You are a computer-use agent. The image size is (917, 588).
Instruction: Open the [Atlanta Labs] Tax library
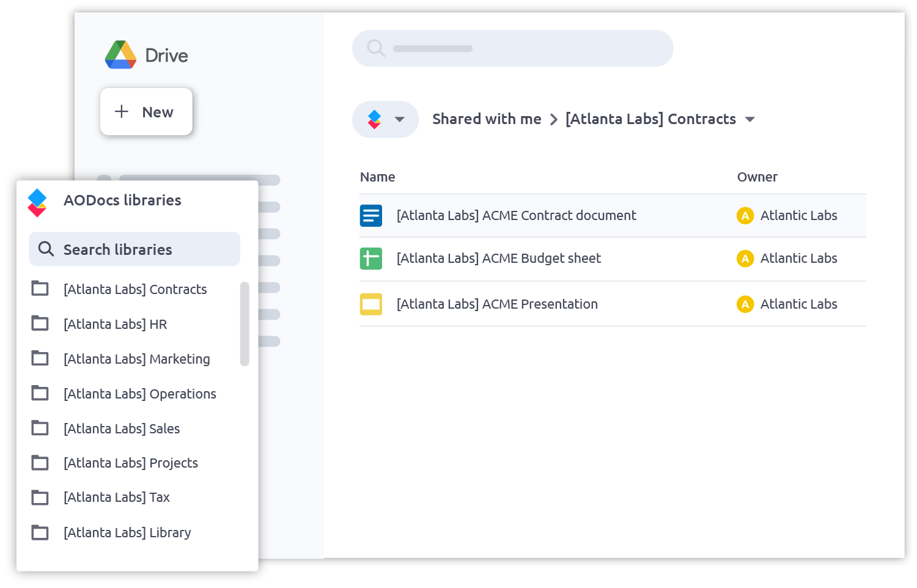point(117,497)
